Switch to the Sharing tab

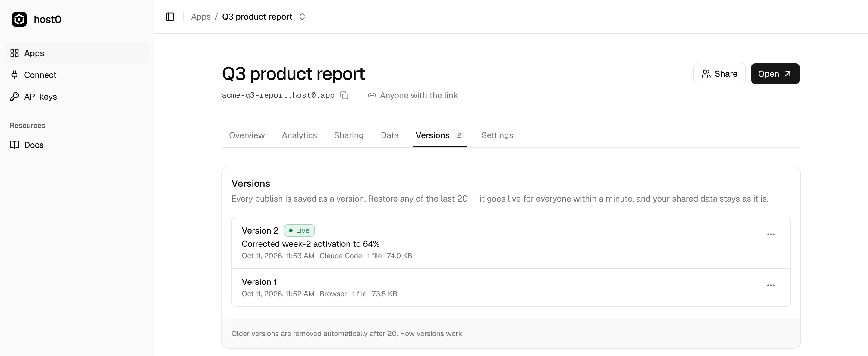[x=349, y=135]
